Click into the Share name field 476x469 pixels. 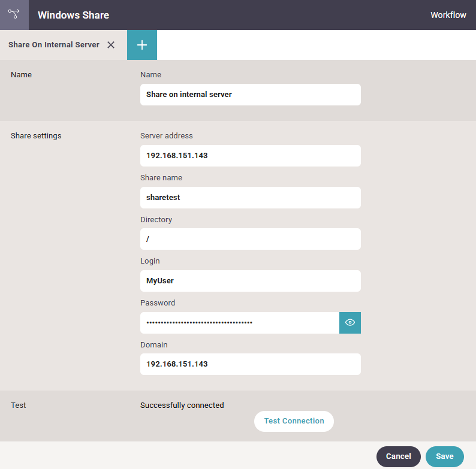click(x=250, y=198)
